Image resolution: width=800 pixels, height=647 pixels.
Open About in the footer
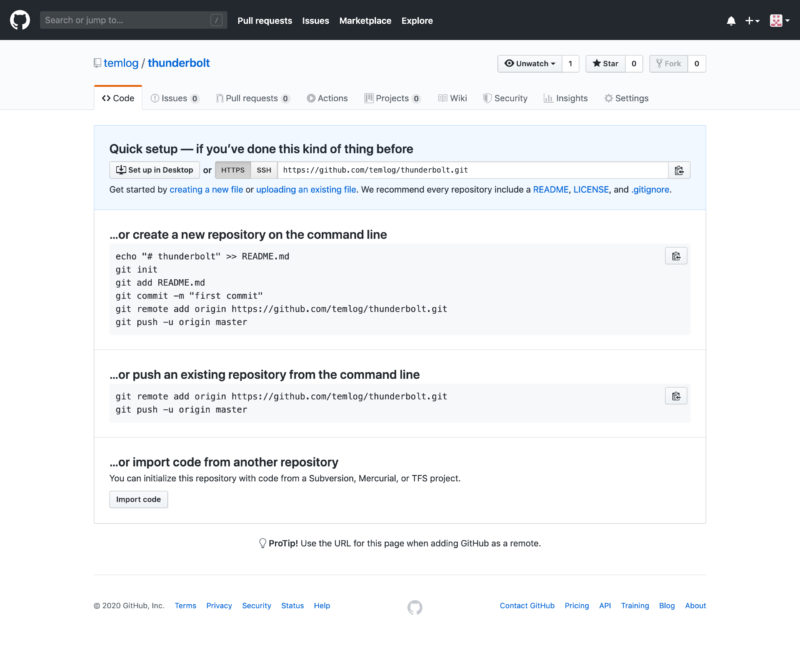pyautogui.click(x=695, y=606)
